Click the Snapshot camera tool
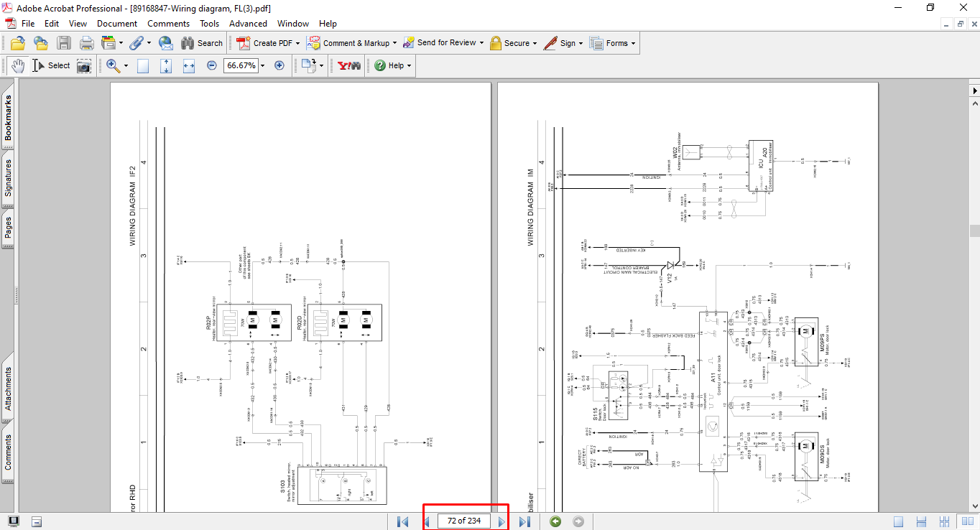Screen dimensions: 980x530 click(x=84, y=65)
